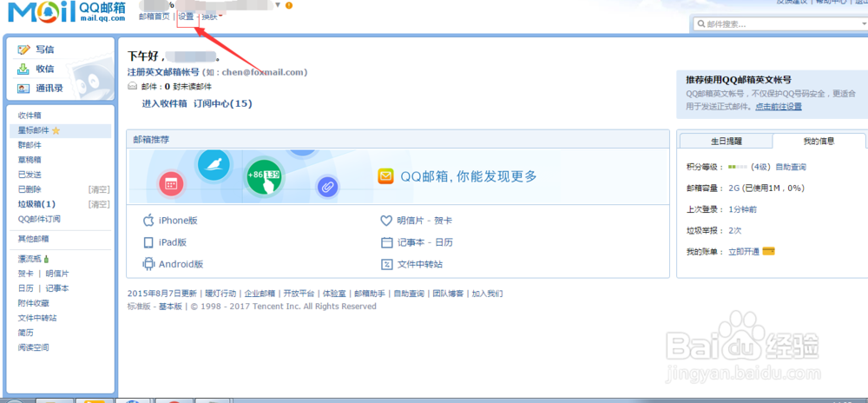Click 立即开通 beside 我的账单

pyautogui.click(x=744, y=251)
